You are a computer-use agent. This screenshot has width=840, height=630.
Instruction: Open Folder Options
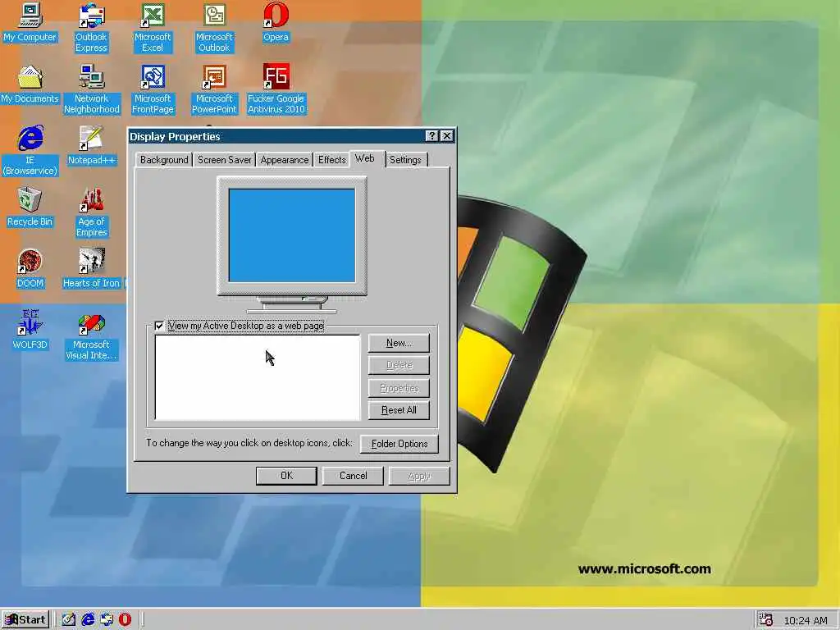399,444
